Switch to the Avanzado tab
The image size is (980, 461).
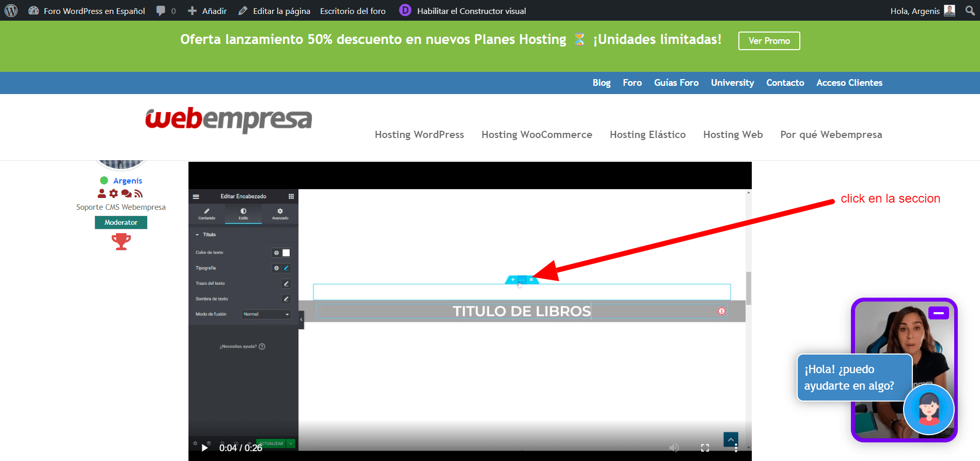[x=280, y=214]
